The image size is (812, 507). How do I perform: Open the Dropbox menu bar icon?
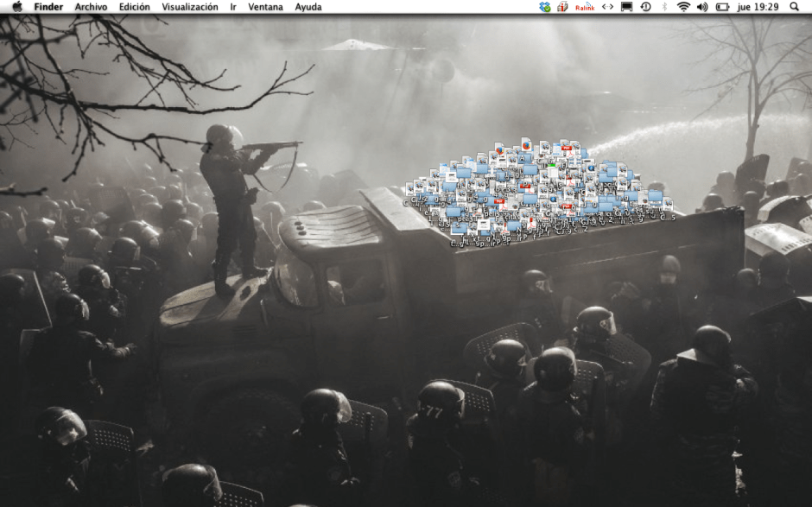point(543,7)
